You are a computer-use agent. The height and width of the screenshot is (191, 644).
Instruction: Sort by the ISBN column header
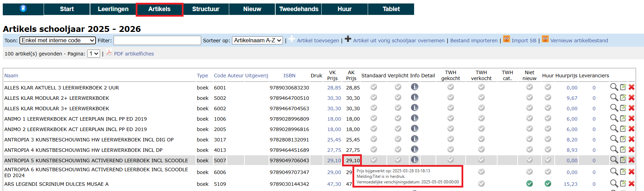point(289,76)
